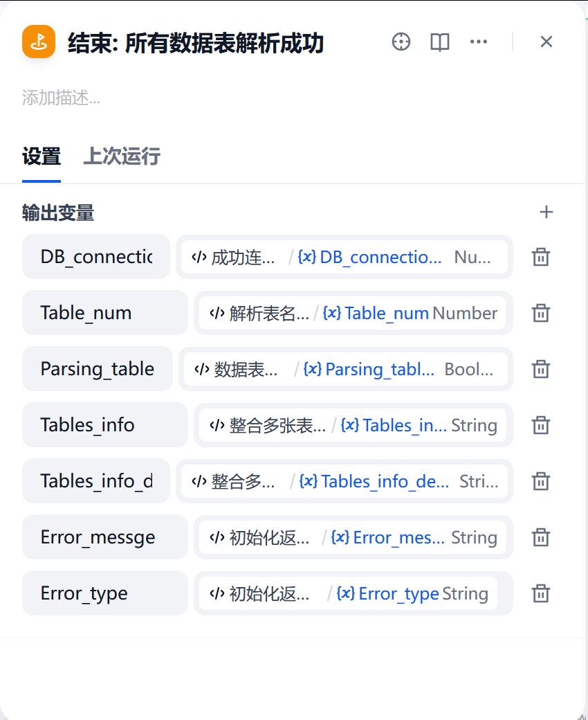Viewport: 588px width, 720px height.
Task: Open documentation via the book icon
Action: tap(439, 42)
